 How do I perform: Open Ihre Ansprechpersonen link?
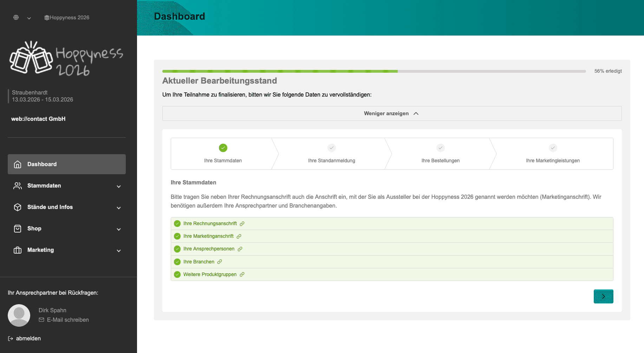(209, 249)
